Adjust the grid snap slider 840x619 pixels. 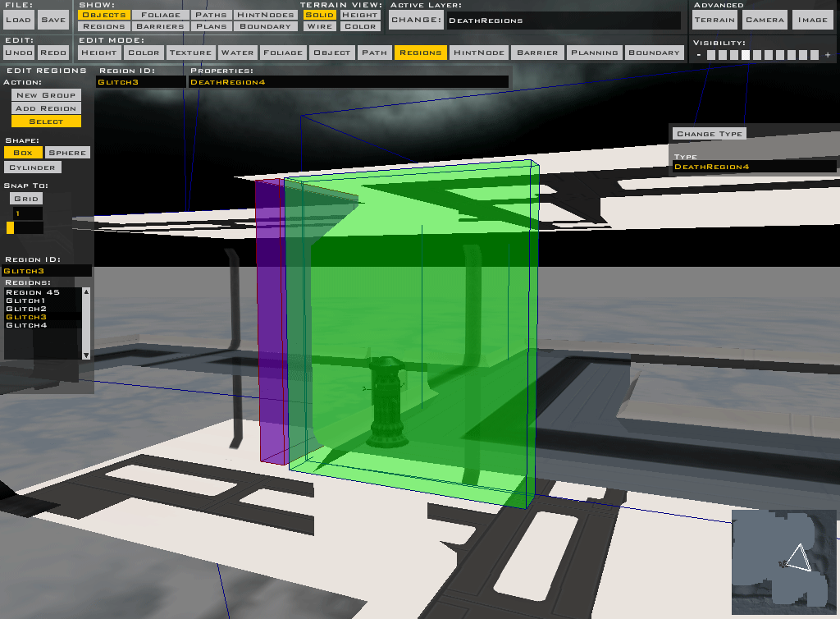[25, 227]
